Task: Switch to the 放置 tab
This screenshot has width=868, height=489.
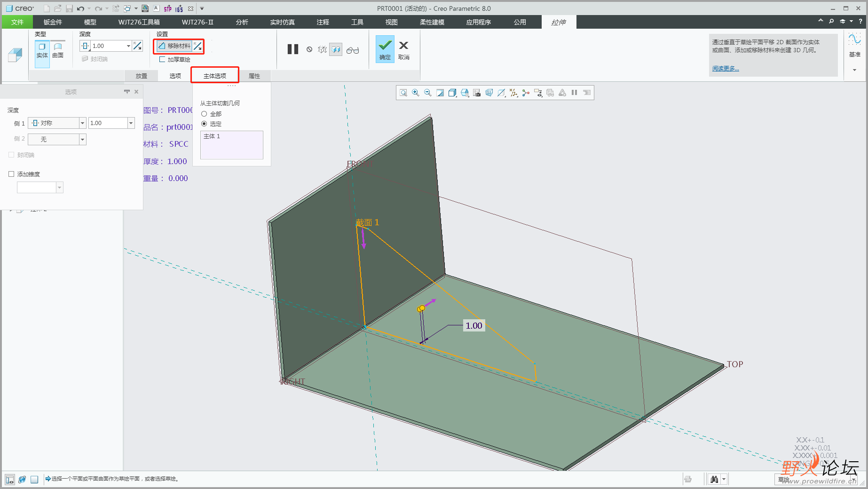Action: tap(142, 76)
